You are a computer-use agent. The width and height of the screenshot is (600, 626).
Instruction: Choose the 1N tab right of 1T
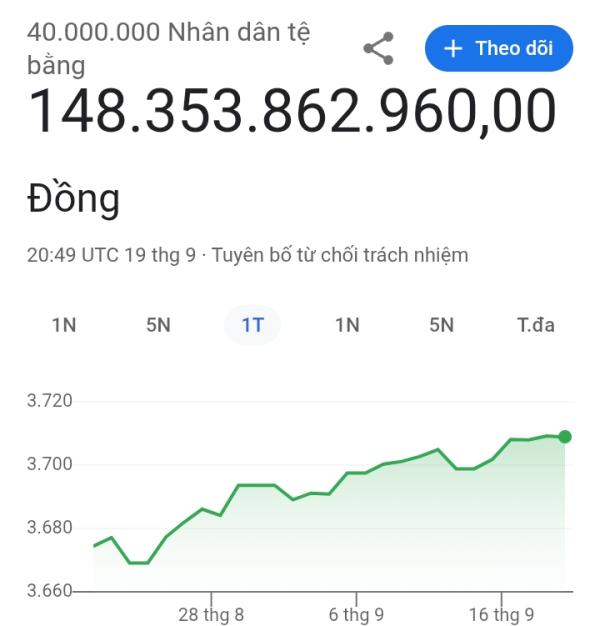point(347,324)
